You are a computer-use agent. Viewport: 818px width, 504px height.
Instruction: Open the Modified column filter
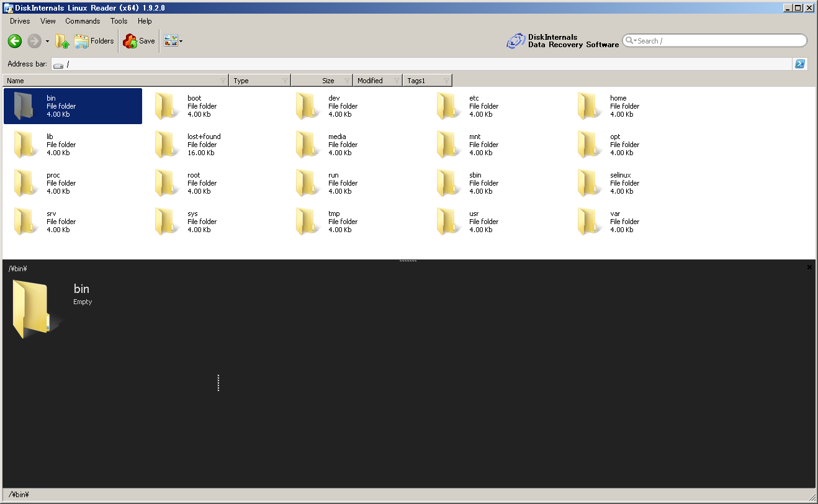pos(397,81)
